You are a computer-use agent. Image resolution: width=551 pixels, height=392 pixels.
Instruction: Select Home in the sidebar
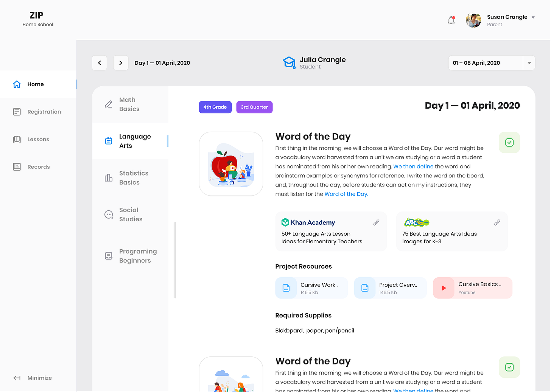pos(38,84)
